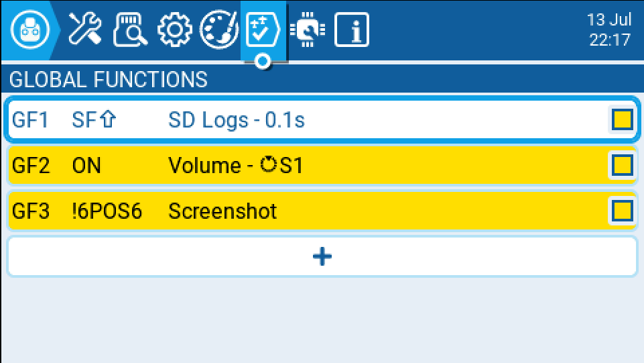Select the GF2 Volume S1 row

(x=322, y=165)
